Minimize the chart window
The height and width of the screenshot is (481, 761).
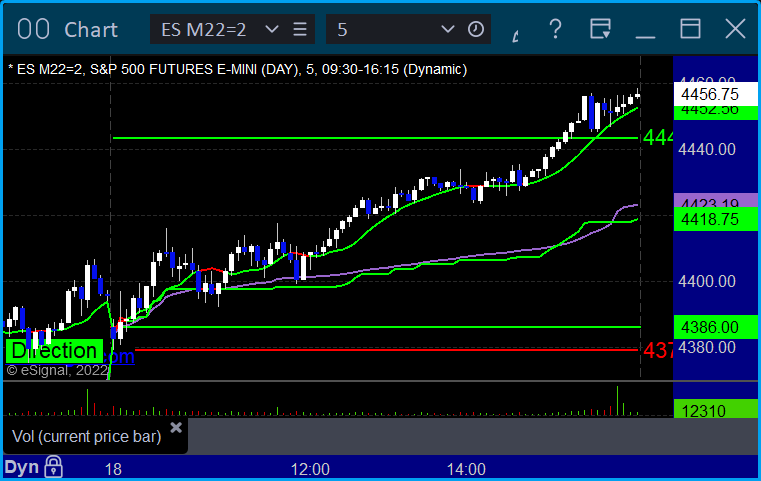click(x=645, y=36)
